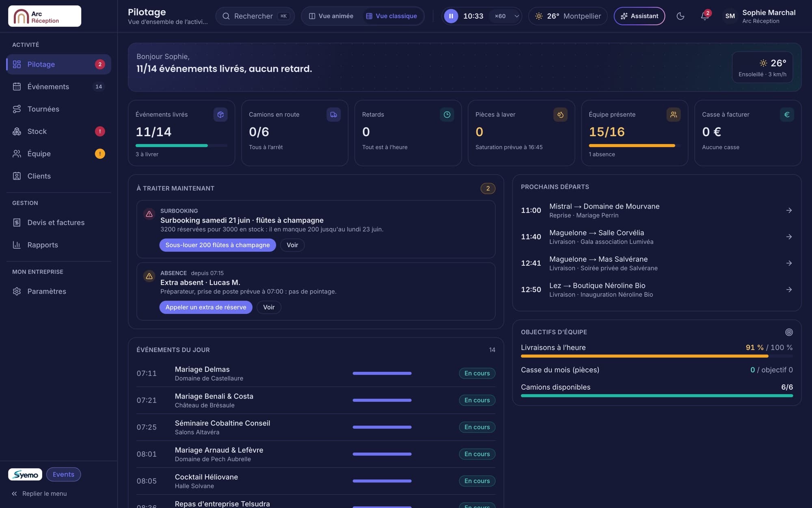Click the Retards clock icon

(447, 115)
